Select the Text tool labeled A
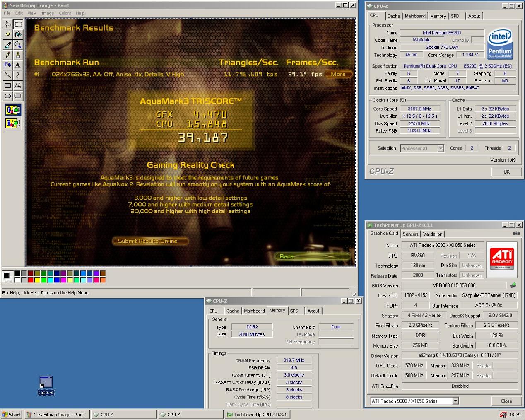The height and width of the screenshot is (420, 525). tap(18, 65)
